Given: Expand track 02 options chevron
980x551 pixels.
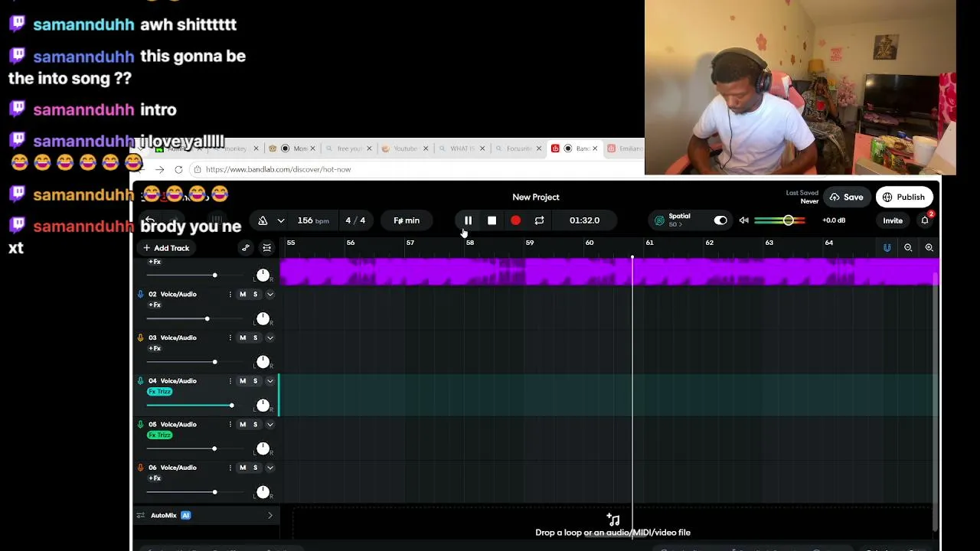Looking at the screenshot, I should click(x=269, y=295).
